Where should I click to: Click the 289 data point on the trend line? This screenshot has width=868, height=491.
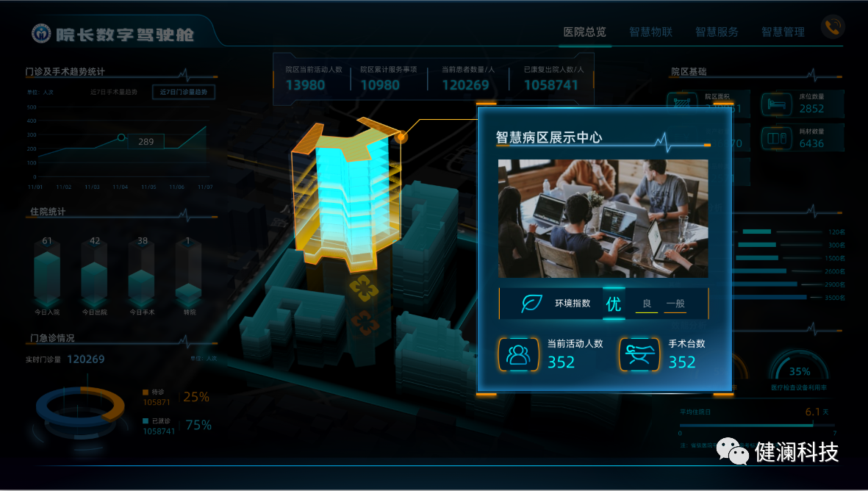pyautogui.click(x=121, y=137)
